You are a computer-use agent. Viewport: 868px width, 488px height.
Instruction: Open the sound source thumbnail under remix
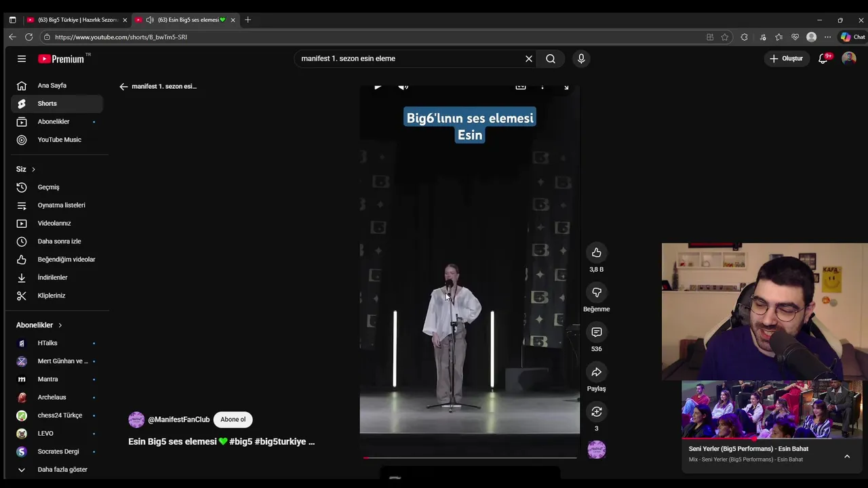[597, 449]
